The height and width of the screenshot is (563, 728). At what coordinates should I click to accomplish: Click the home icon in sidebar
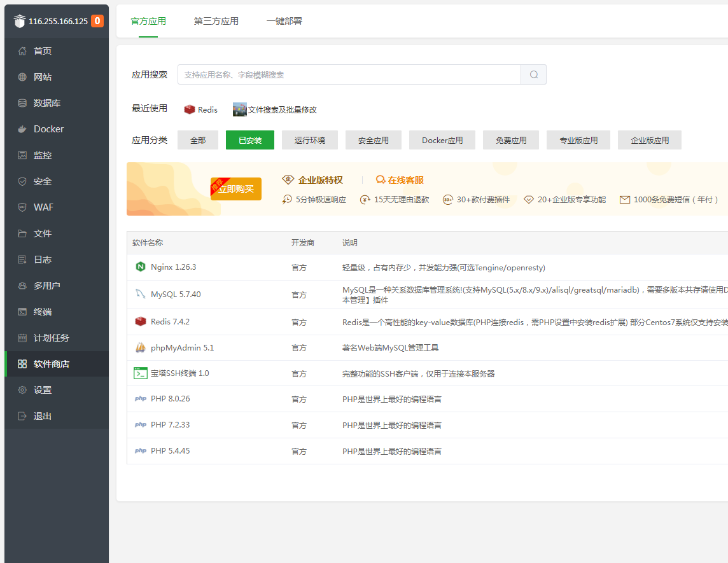22,51
